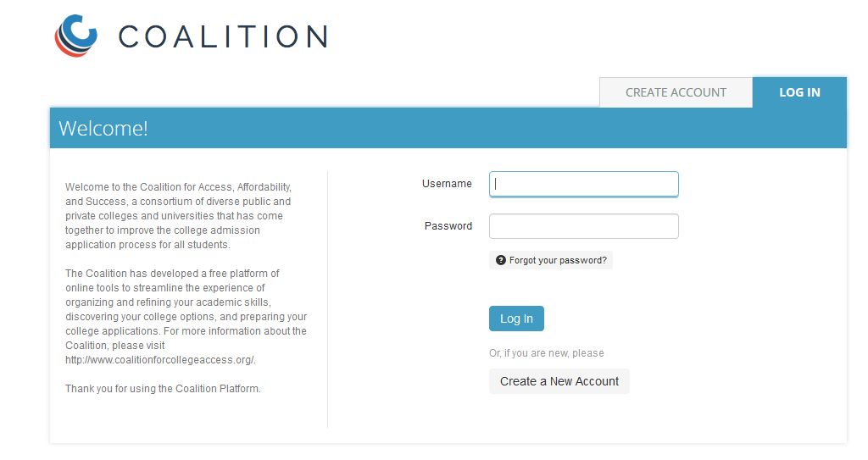Click the vertical divider beside the login form
868x460 pixels.
coord(328,299)
